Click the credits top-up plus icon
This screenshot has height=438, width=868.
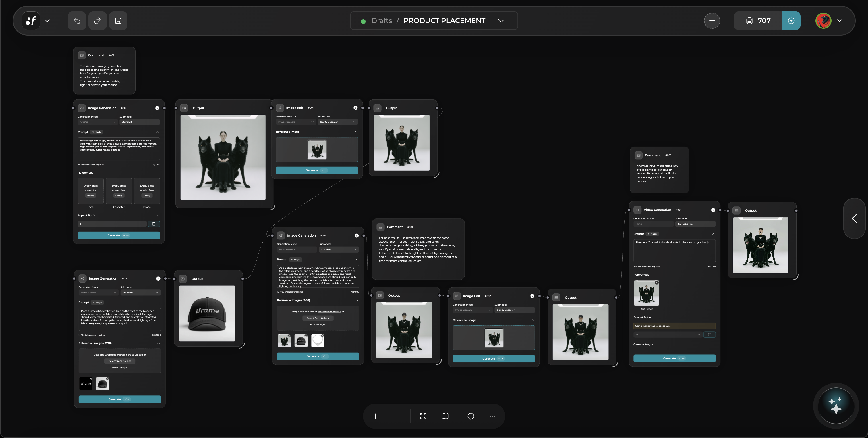791,21
